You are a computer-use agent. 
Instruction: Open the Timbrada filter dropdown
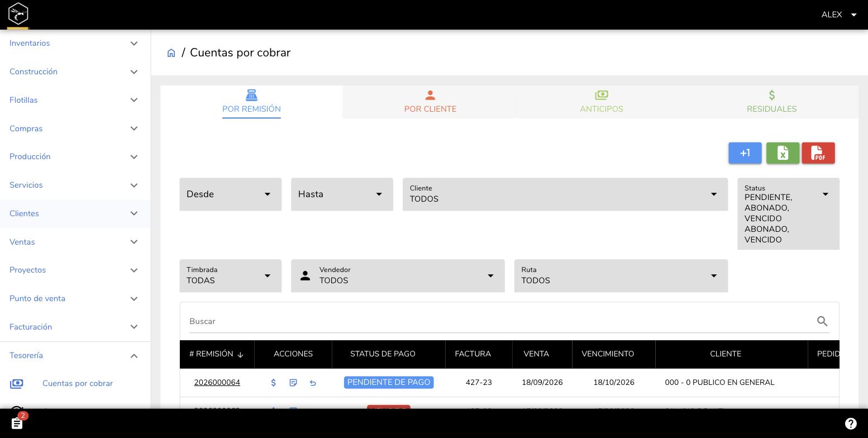(230, 276)
